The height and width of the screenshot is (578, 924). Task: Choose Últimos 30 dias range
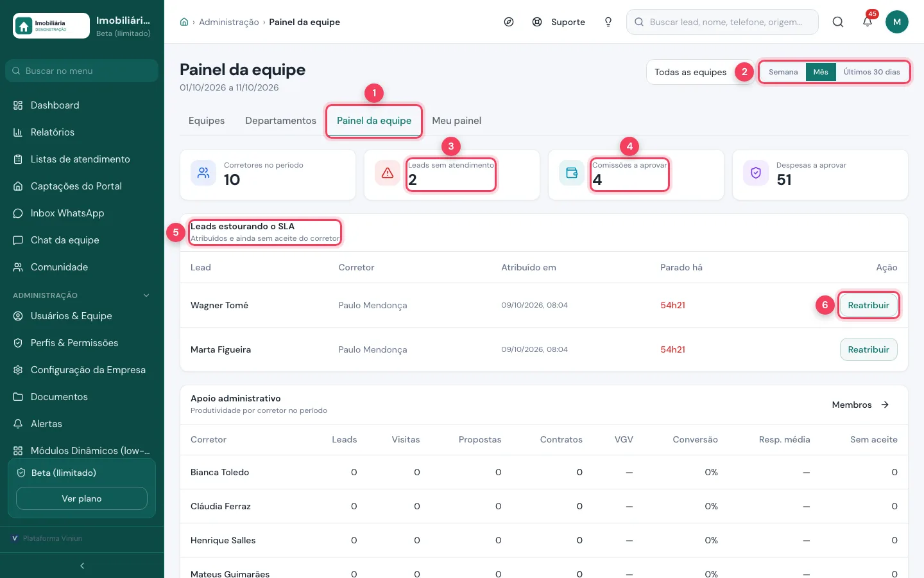[871, 72]
